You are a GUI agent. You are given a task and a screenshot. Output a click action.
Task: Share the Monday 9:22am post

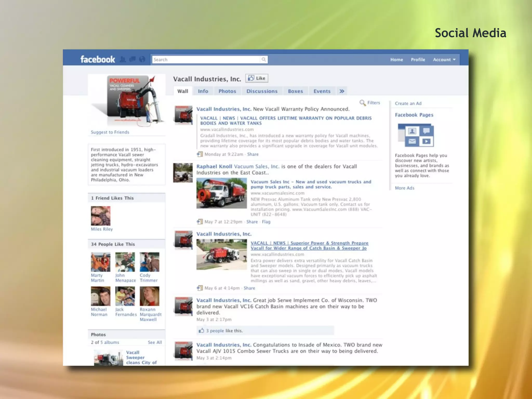point(253,154)
